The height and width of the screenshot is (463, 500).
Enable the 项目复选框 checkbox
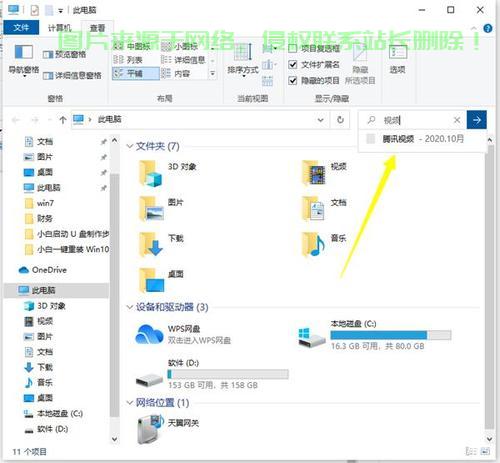[292, 49]
